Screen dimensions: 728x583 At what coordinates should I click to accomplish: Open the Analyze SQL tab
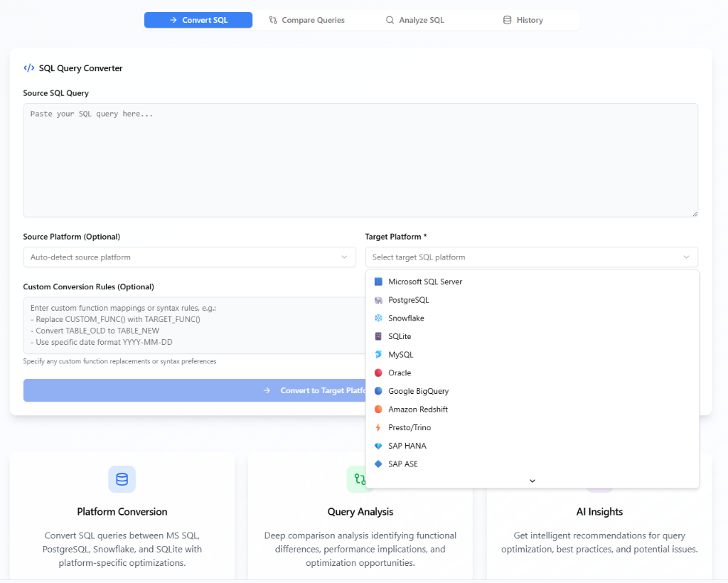[414, 20]
